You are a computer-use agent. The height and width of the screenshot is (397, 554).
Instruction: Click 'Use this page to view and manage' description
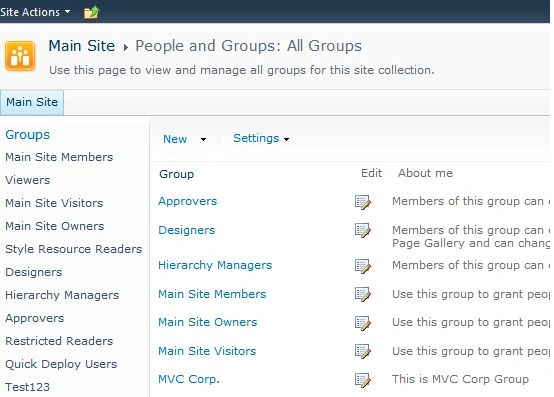click(242, 70)
